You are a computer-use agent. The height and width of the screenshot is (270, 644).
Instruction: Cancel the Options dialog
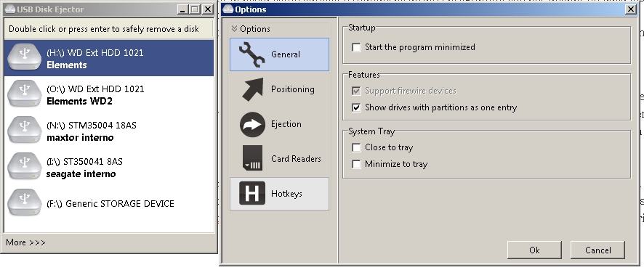point(597,250)
